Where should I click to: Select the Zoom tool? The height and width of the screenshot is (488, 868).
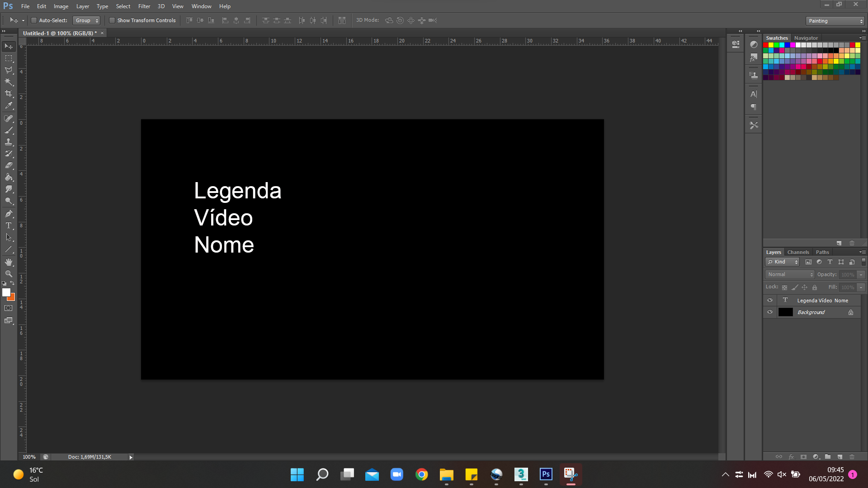point(9,274)
